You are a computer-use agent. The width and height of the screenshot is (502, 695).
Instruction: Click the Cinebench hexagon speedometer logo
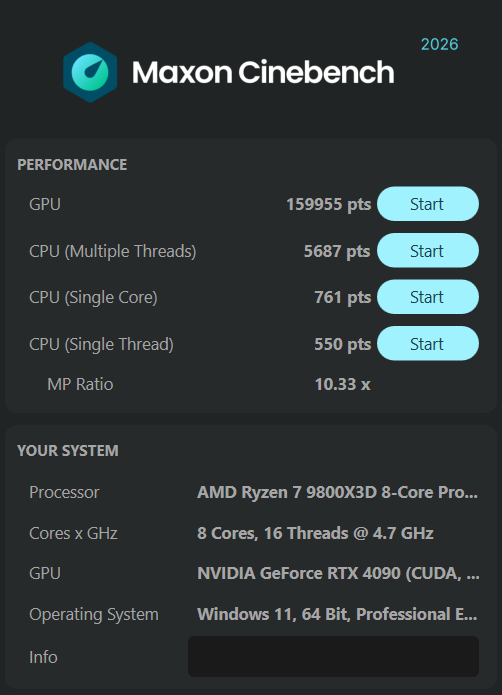pyautogui.click(x=90, y=72)
